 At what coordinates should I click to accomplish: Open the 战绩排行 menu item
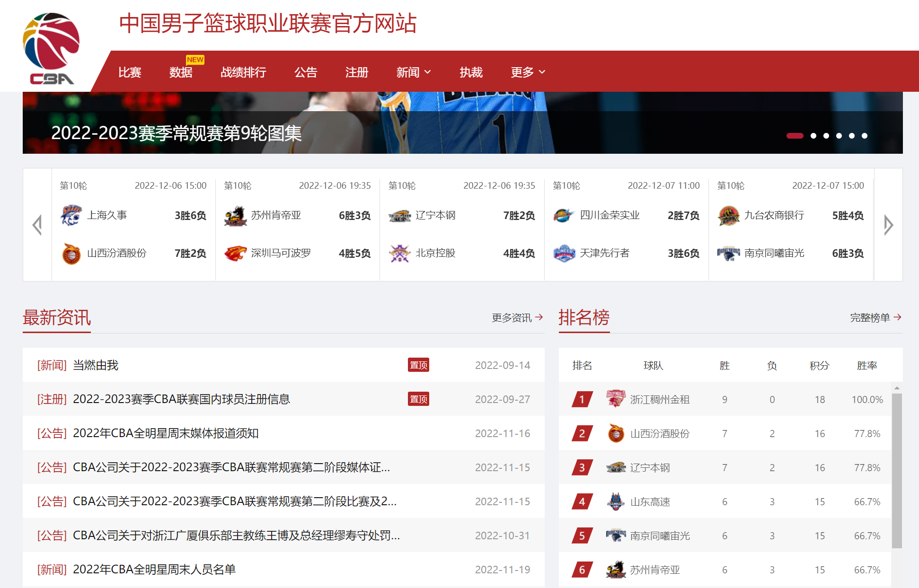243,72
